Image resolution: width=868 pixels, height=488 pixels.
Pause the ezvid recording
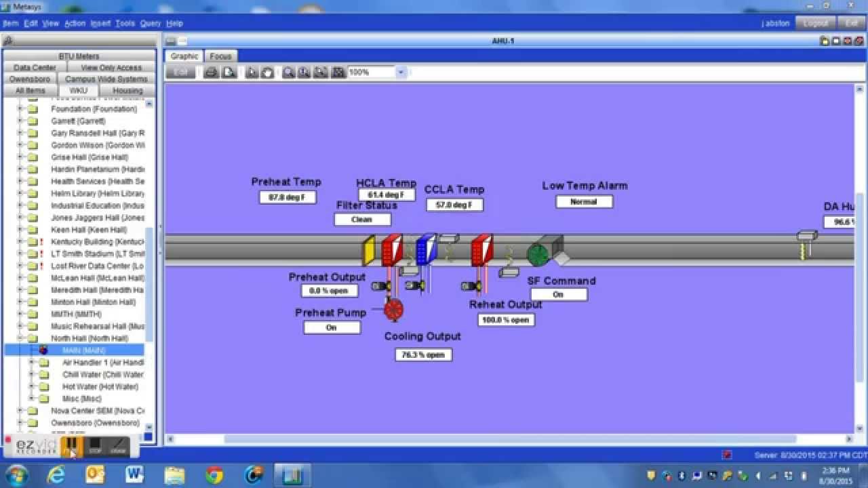[71, 446]
